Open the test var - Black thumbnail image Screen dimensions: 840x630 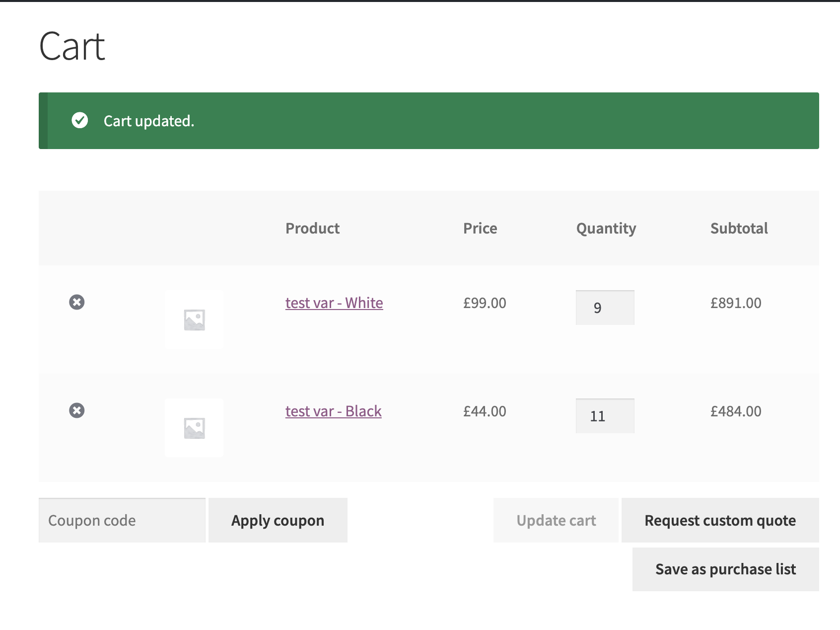click(x=194, y=428)
